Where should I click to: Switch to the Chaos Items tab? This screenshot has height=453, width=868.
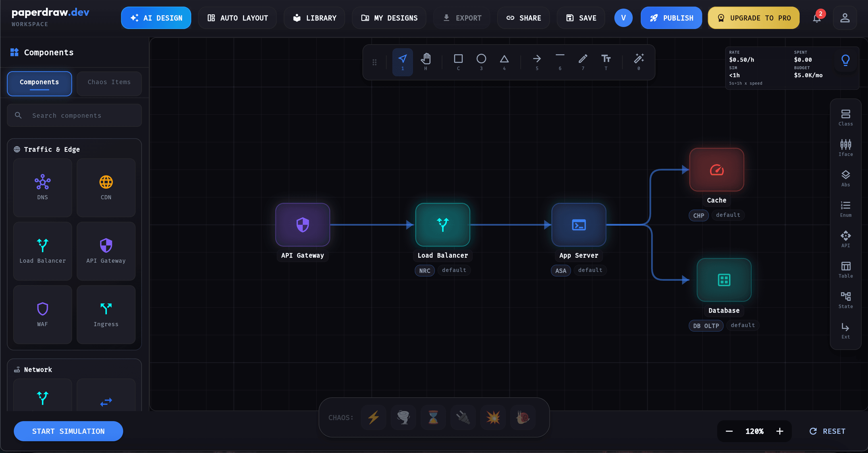(109, 82)
